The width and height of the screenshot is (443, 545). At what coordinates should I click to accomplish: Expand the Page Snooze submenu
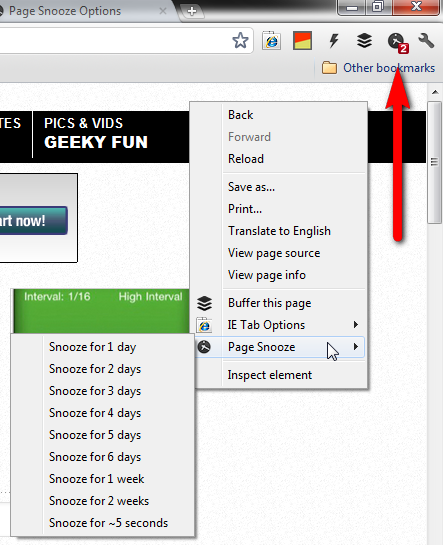(x=280, y=347)
